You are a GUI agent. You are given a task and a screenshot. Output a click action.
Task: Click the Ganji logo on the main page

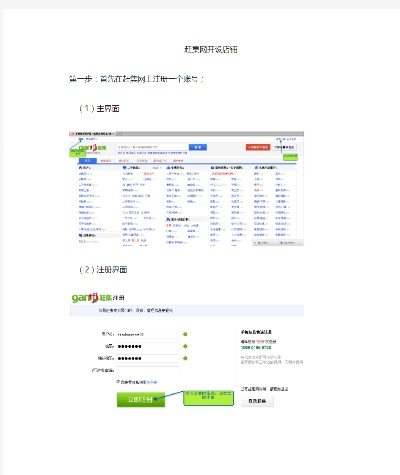click(x=93, y=147)
